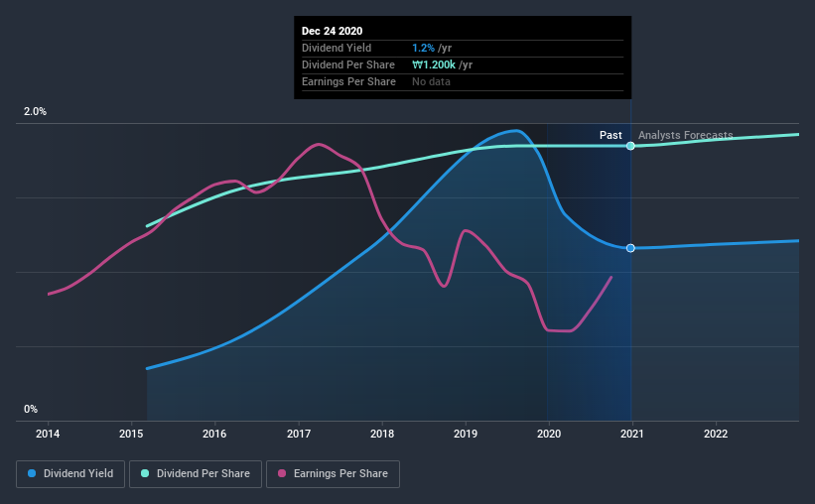Image resolution: width=815 pixels, height=504 pixels.
Task: Click the 1.2% Dividend Yield tooltip value
Action: coord(423,48)
